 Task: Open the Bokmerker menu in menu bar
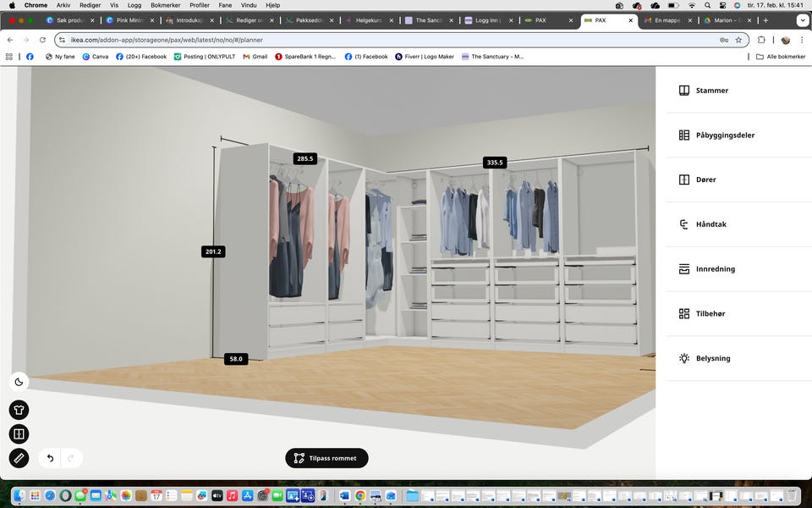pyautogui.click(x=165, y=5)
